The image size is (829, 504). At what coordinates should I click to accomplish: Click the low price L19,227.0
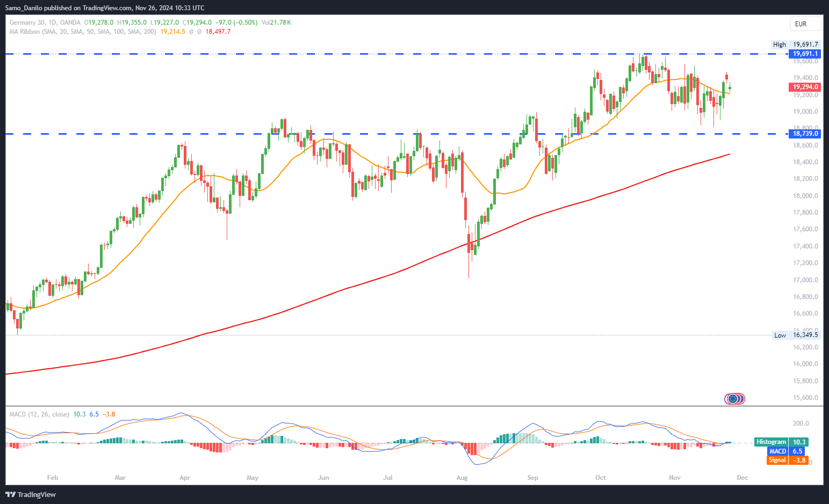pyautogui.click(x=164, y=23)
